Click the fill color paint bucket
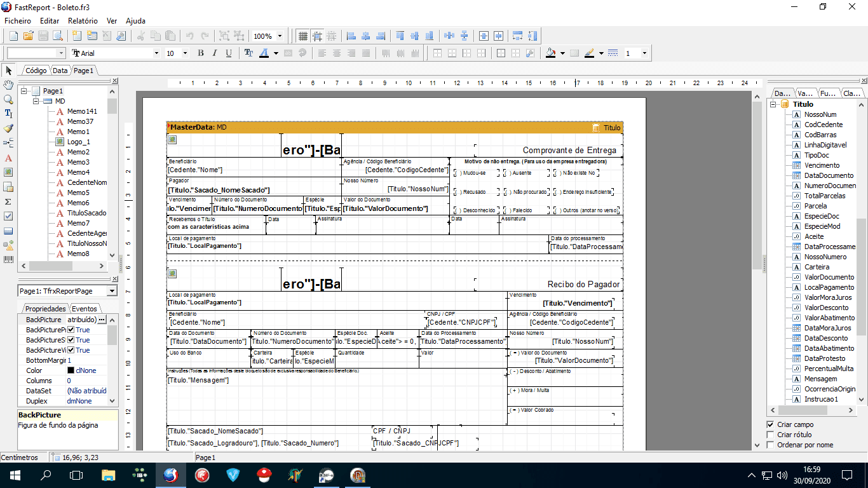This screenshot has height=488, width=868. [552, 53]
